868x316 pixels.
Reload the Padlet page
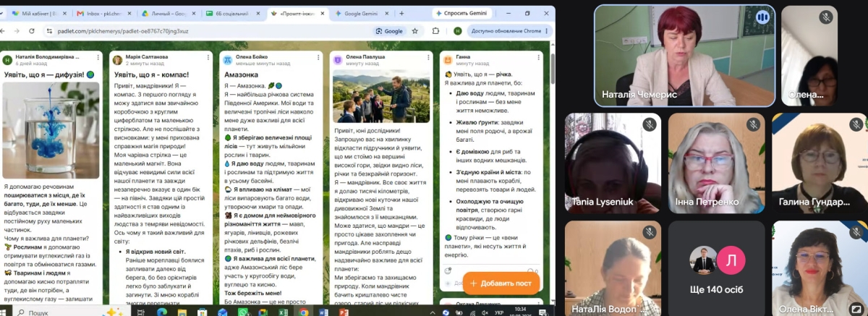coord(31,31)
